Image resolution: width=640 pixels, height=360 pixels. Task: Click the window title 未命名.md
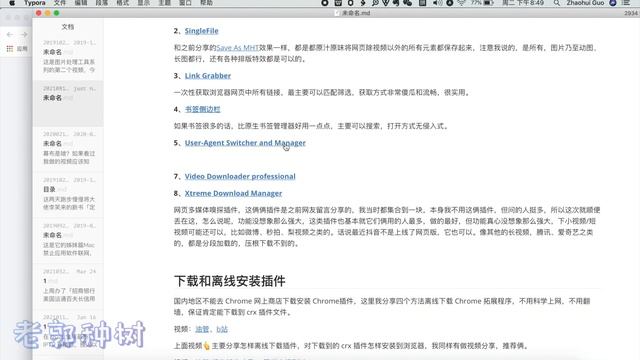tap(356, 13)
